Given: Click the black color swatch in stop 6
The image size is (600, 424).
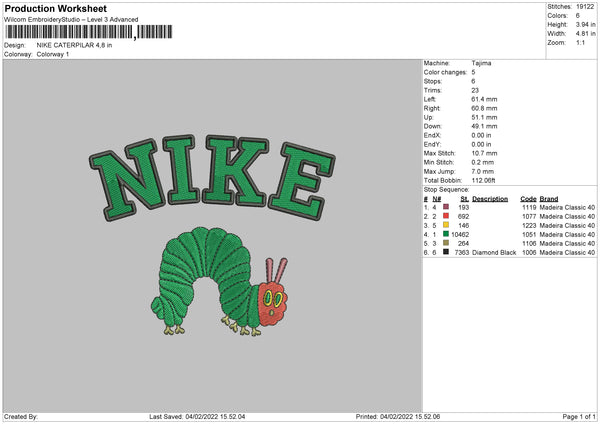Looking at the screenshot, I should 446,252.
